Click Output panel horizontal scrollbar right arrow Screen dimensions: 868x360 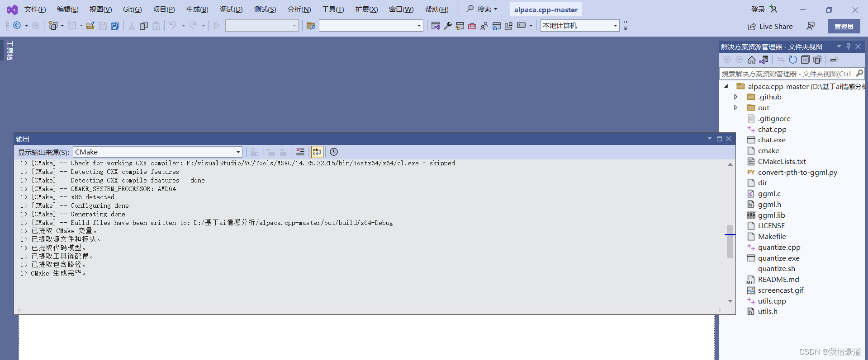[720, 310]
